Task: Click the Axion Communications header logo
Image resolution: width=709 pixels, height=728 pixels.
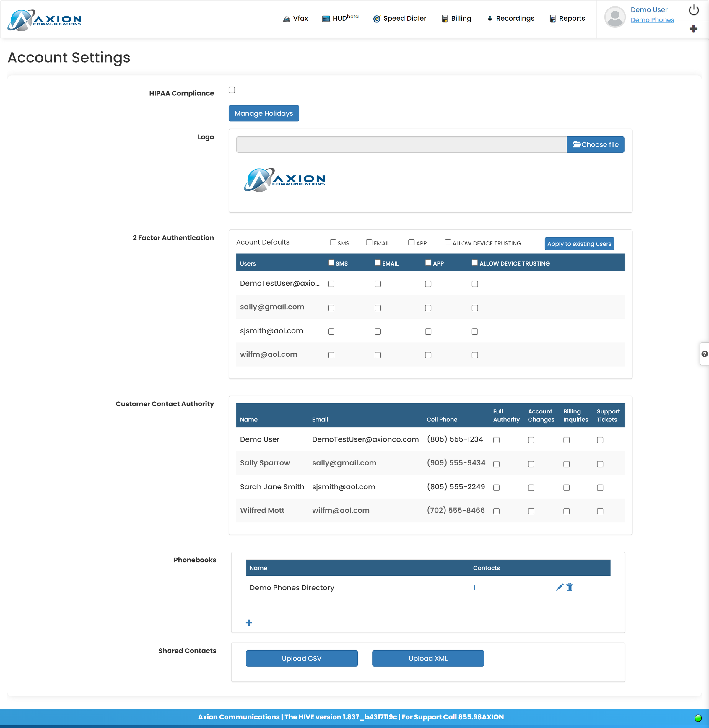Action: [44, 20]
